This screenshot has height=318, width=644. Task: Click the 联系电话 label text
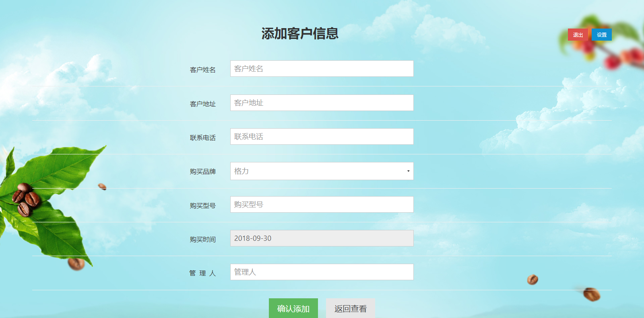point(203,138)
